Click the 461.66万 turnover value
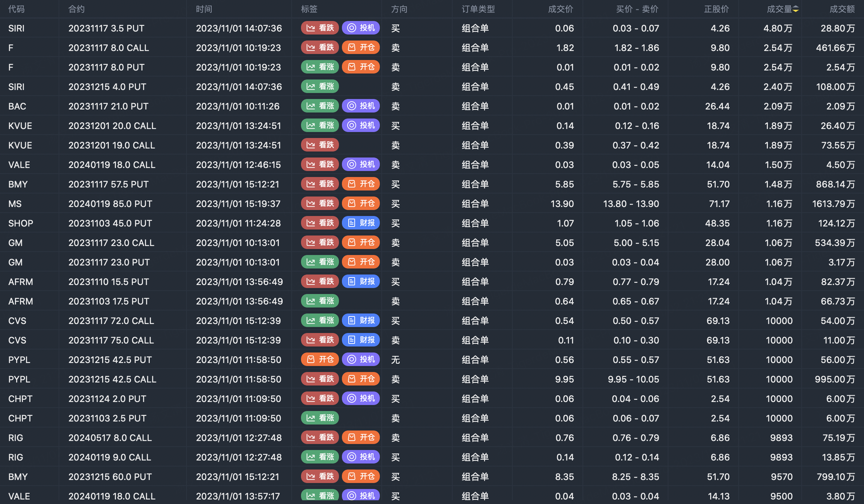This screenshot has width=864, height=504. [x=835, y=48]
